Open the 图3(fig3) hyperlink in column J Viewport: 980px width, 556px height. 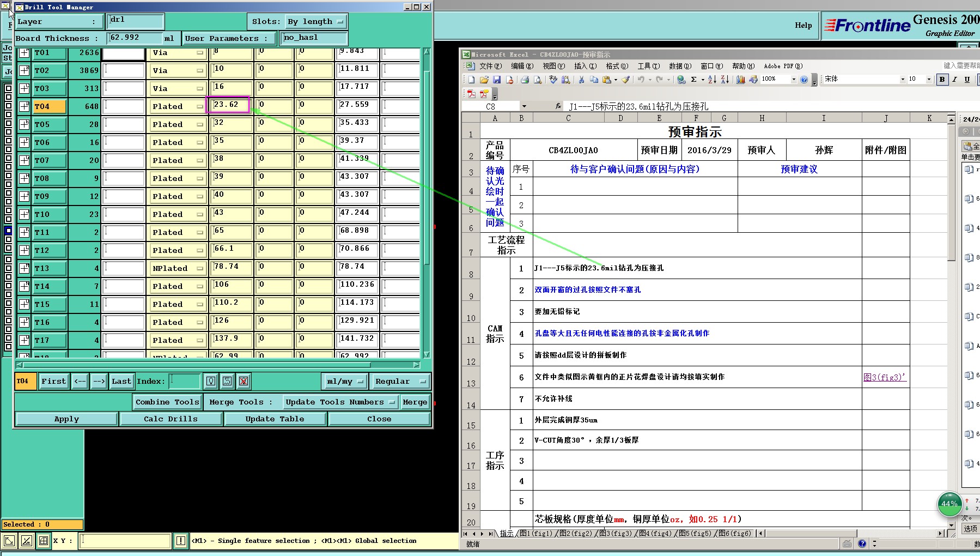pyautogui.click(x=885, y=377)
